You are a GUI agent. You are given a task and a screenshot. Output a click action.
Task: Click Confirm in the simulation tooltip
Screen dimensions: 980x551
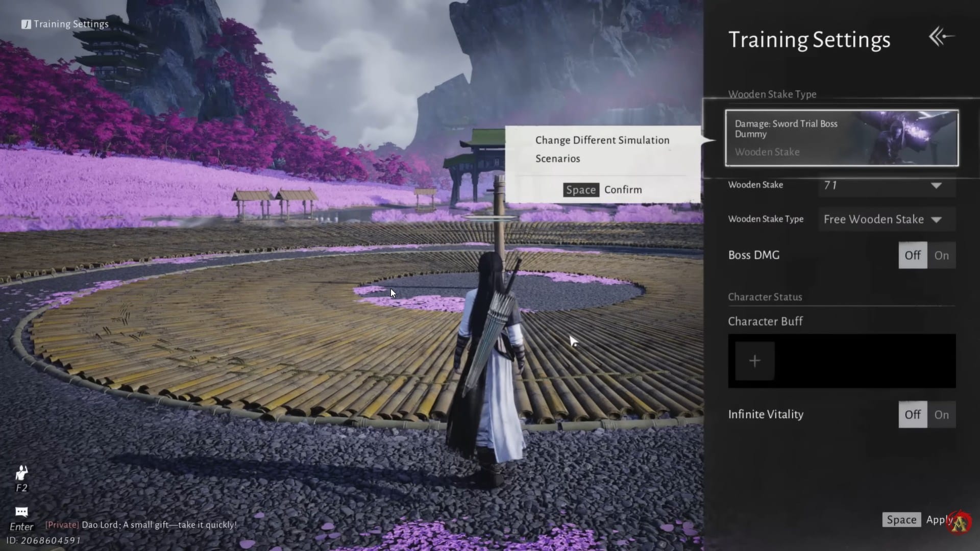click(623, 190)
